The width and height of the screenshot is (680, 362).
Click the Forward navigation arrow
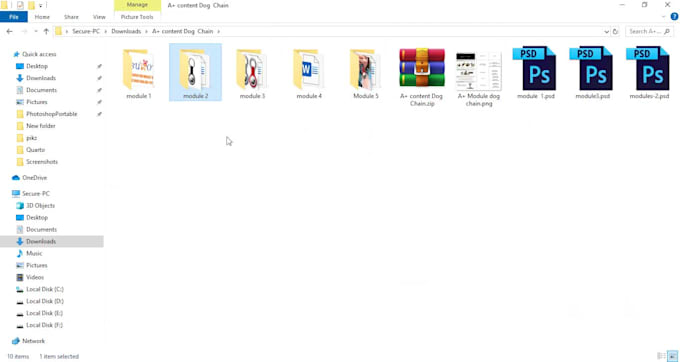24,31
